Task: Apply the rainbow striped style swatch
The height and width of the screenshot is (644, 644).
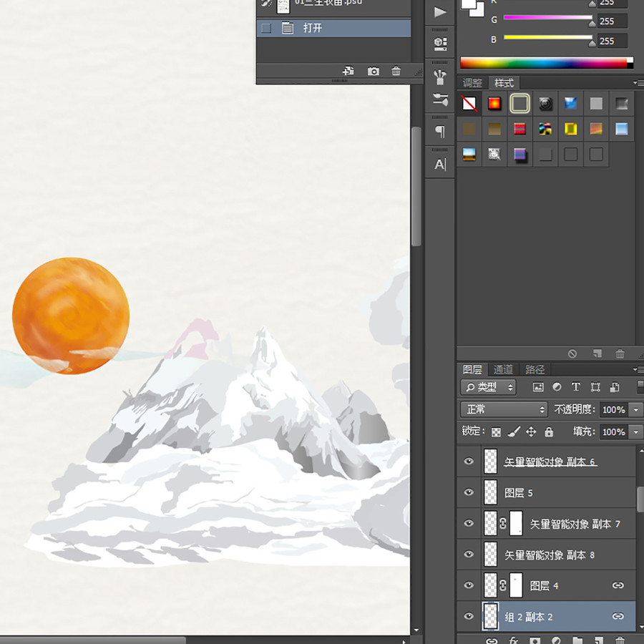Action: [520, 129]
